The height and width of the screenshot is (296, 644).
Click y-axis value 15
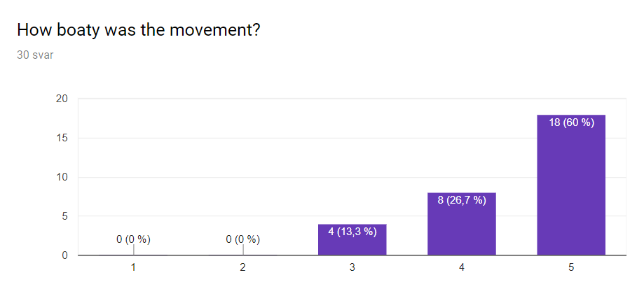coord(62,138)
